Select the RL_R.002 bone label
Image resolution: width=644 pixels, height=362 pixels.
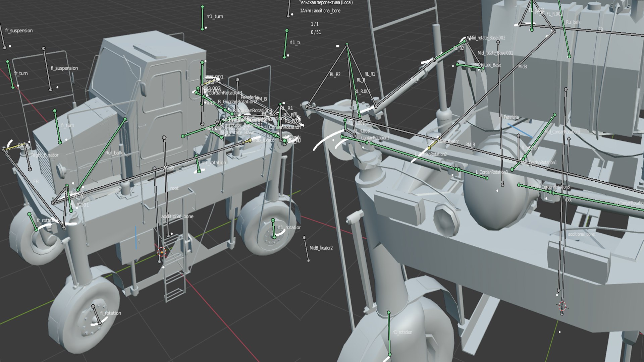356,123
